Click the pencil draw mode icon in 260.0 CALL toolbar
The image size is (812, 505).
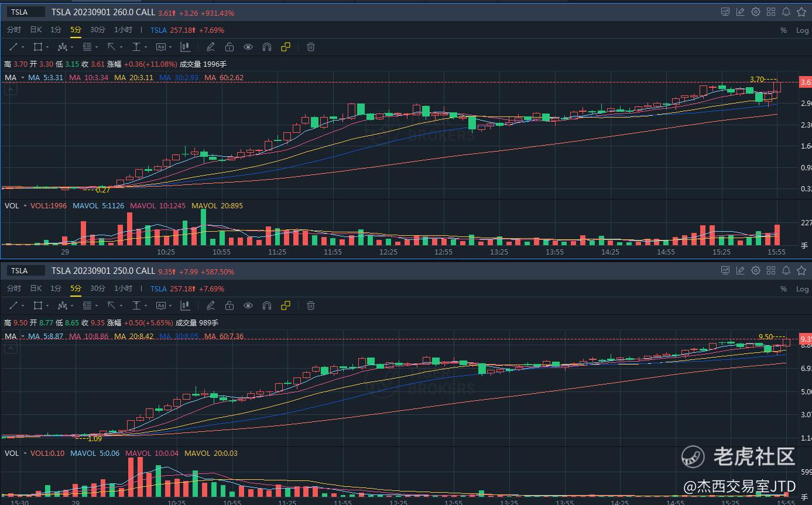[211, 47]
